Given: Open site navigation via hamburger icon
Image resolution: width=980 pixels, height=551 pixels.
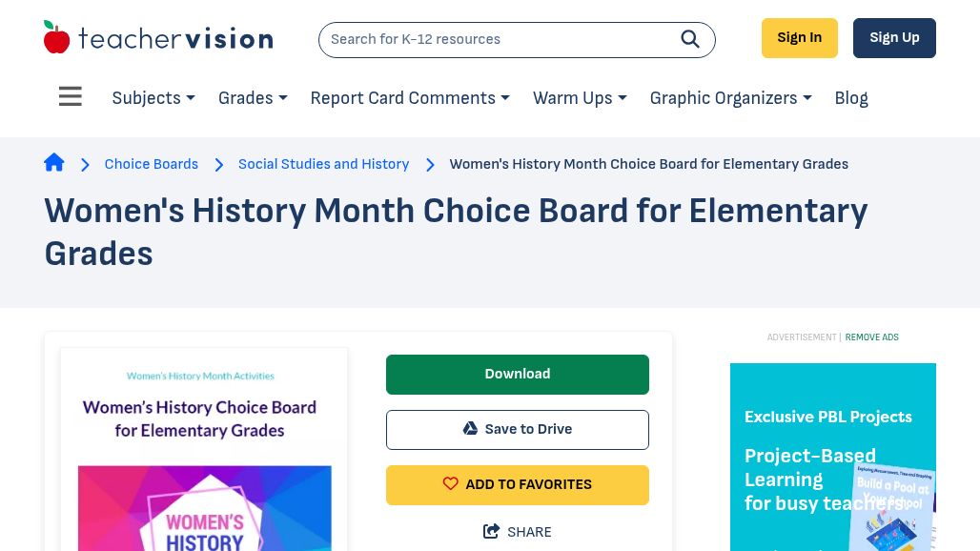Looking at the screenshot, I should [x=70, y=95].
